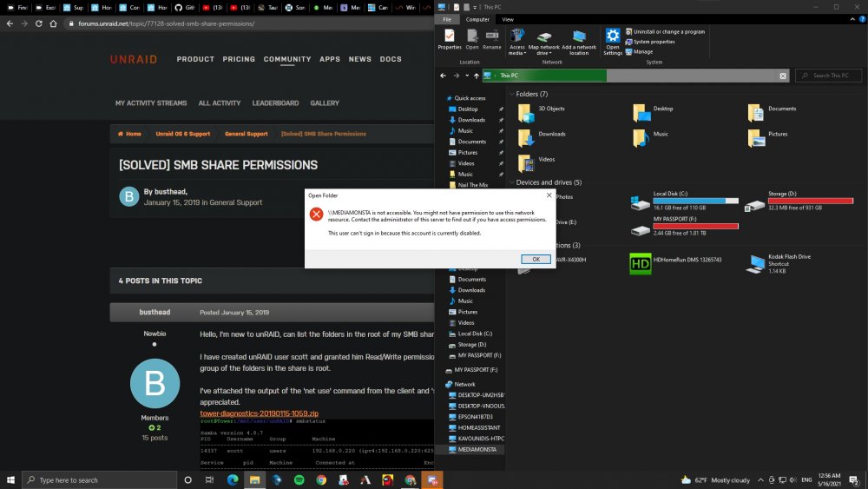Go back in File Explorer
868x489 pixels.
[x=443, y=76]
